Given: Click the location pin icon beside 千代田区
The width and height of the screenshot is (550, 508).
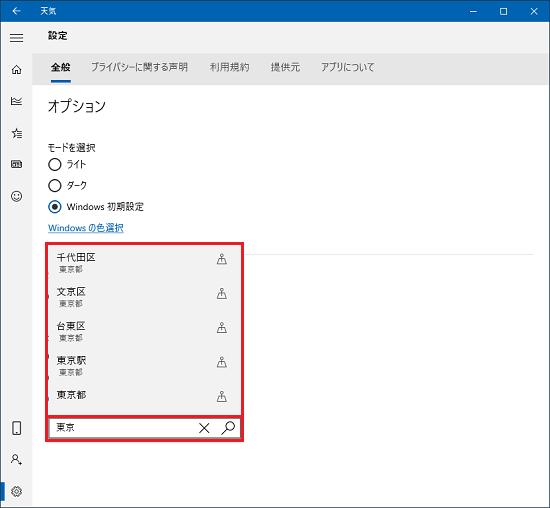Looking at the screenshot, I should 222,259.
